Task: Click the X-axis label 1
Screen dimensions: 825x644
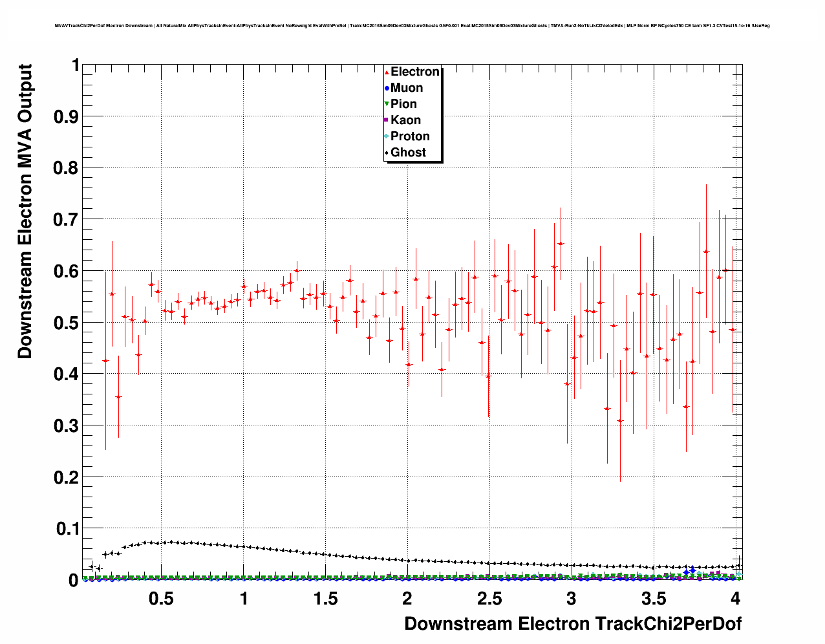Action: 244,599
